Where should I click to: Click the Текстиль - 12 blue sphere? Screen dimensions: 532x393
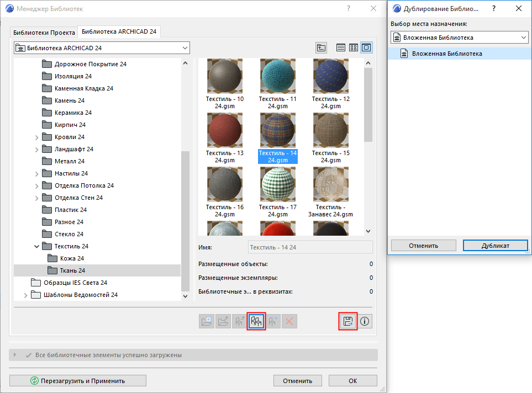click(331, 76)
